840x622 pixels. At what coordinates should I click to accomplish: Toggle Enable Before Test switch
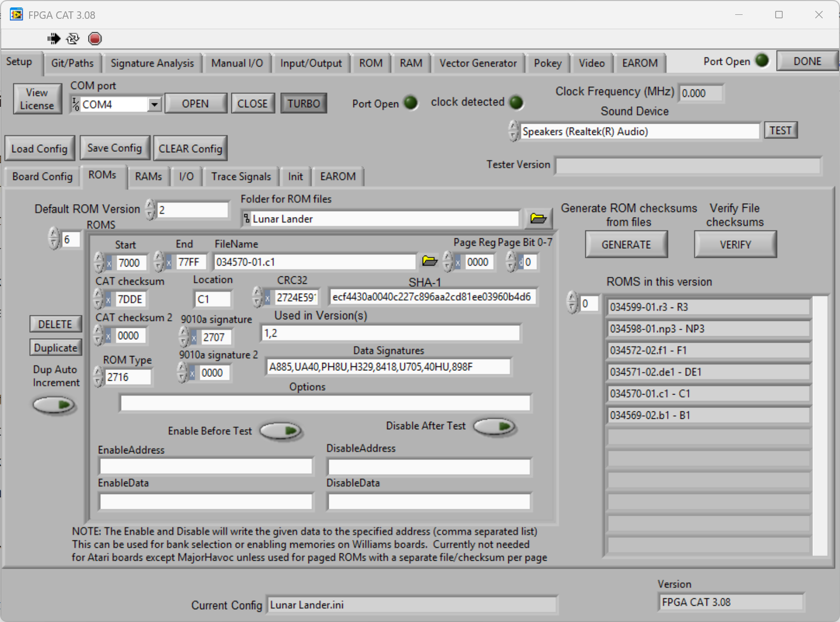pos(281,431)
